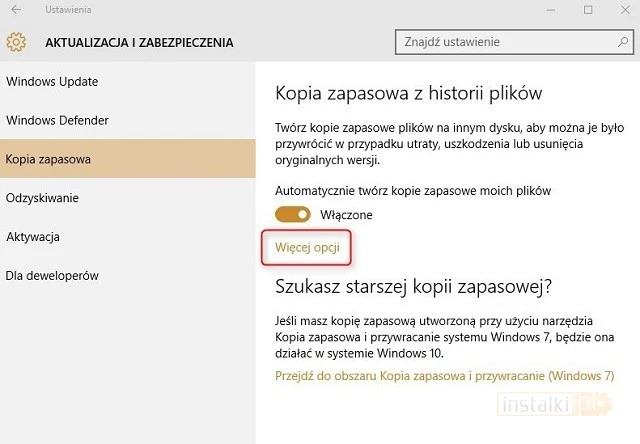Open the Więcej opcji link
This screenshot has height=444, width=640.
pos(306,245)
